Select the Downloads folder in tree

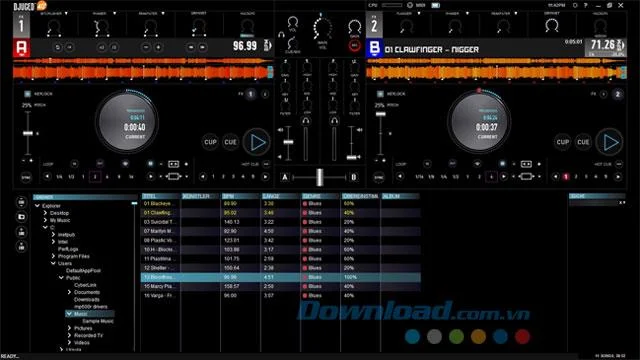pos(87,300)
